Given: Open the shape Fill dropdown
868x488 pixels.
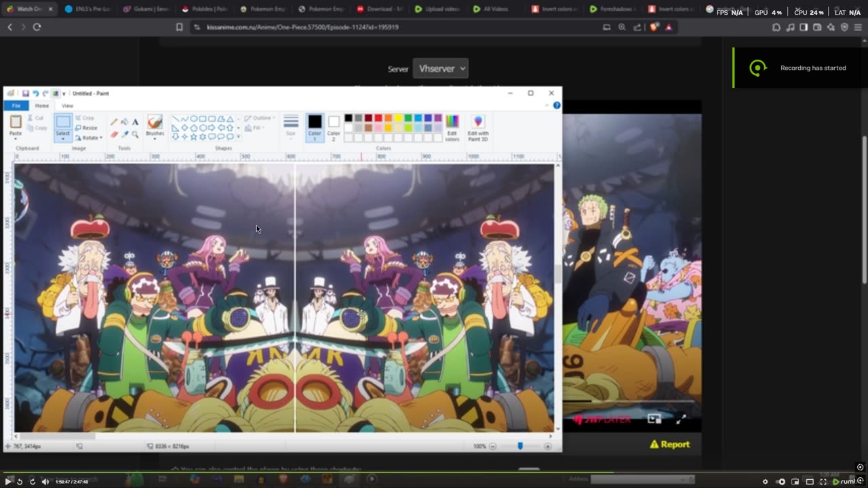Looking at the screenshot, I should point(253,127).
